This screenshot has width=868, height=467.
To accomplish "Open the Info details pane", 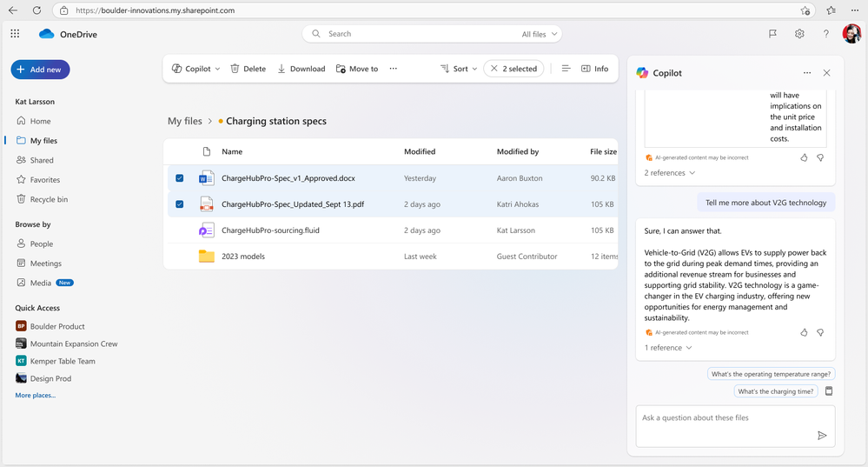I will [x=594, y=69].
